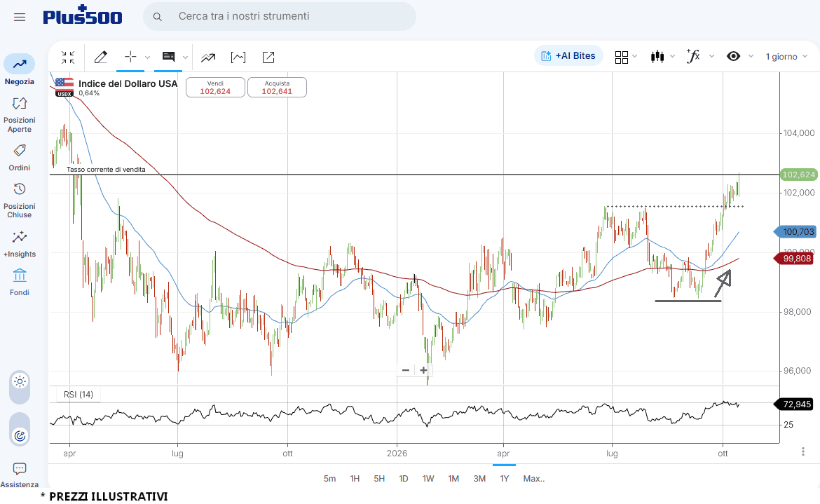Select the 1Y timeframe
This screenshot has height=504, width=820.
[x=504, y=478]
